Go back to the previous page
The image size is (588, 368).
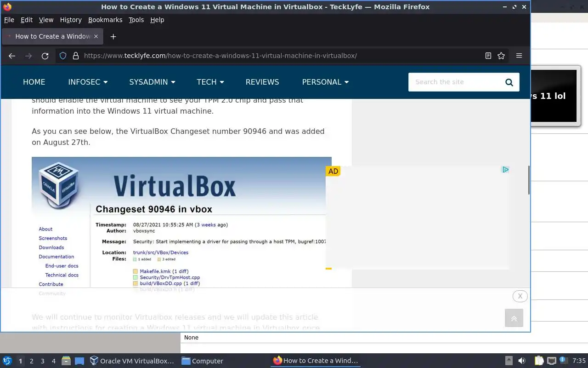(x=12, y=56)
